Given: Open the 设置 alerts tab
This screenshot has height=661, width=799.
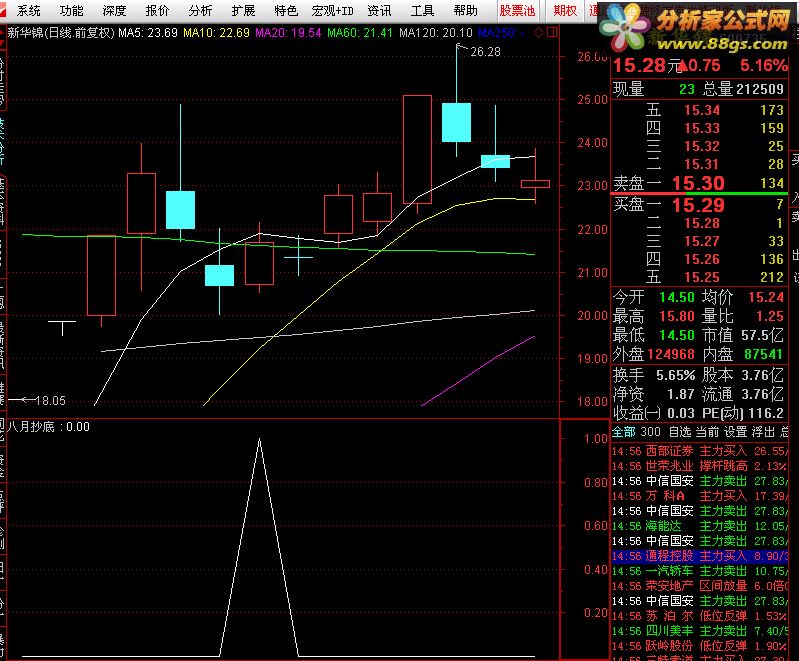Looking at the screenshot, I should coord(735,432).
